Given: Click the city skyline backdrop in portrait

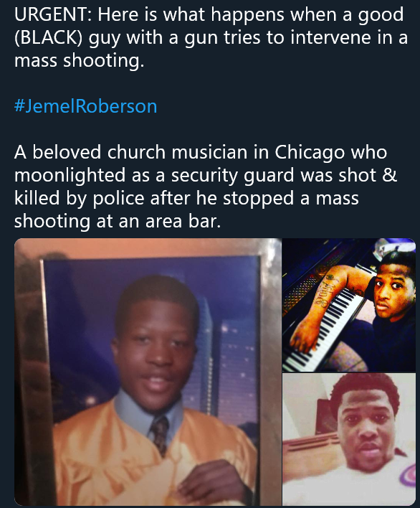Looking at the screenshot, I should 226,357.
